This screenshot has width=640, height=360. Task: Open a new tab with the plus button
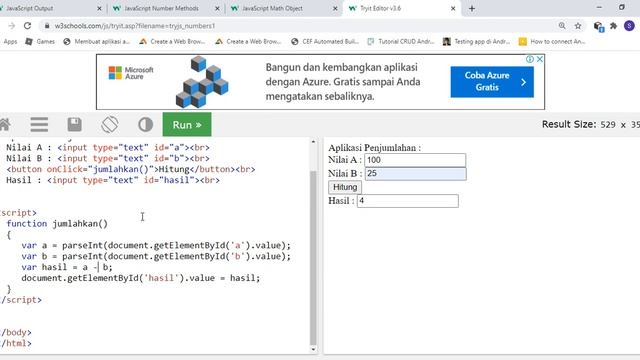click(x=472, y=8)
